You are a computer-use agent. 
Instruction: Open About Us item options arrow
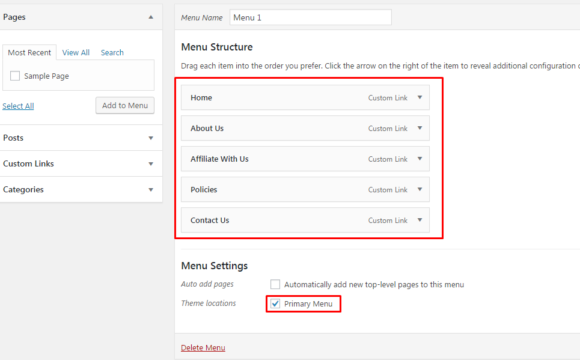coord(420,128)
